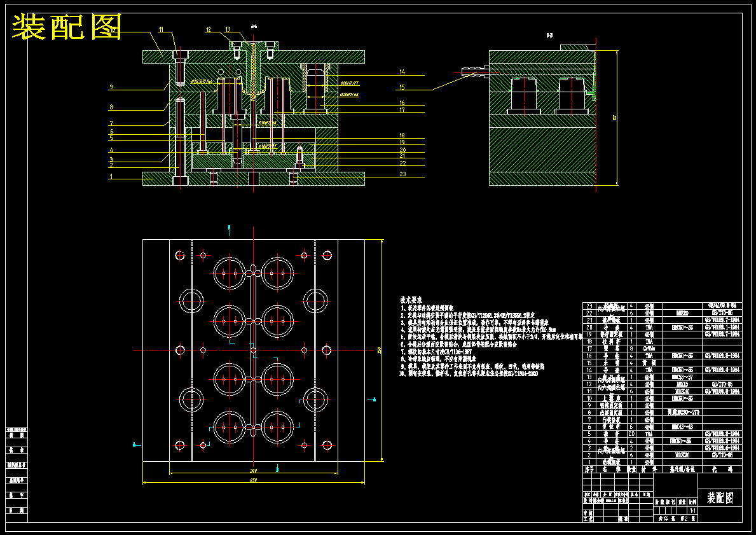Click balloon number 9 on section view
Image resolution: width=756 pixels, height=535 pixels.
111,87
